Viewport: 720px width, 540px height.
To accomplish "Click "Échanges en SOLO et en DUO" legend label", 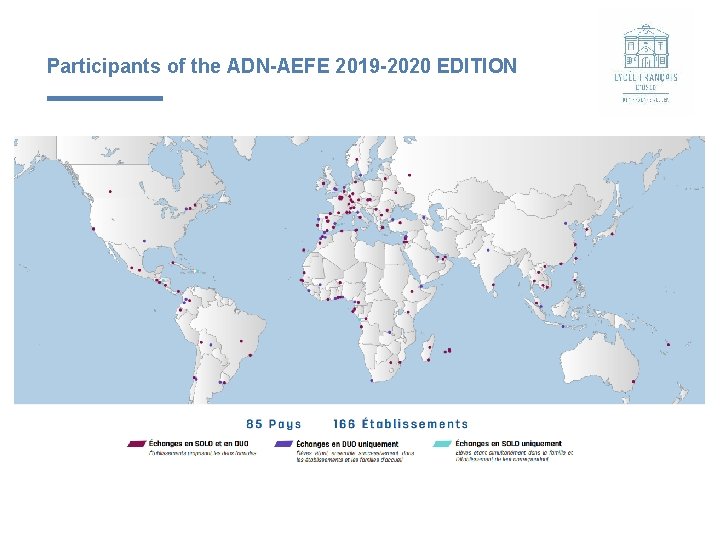I will pyautogui.click(x=198, y=444).
